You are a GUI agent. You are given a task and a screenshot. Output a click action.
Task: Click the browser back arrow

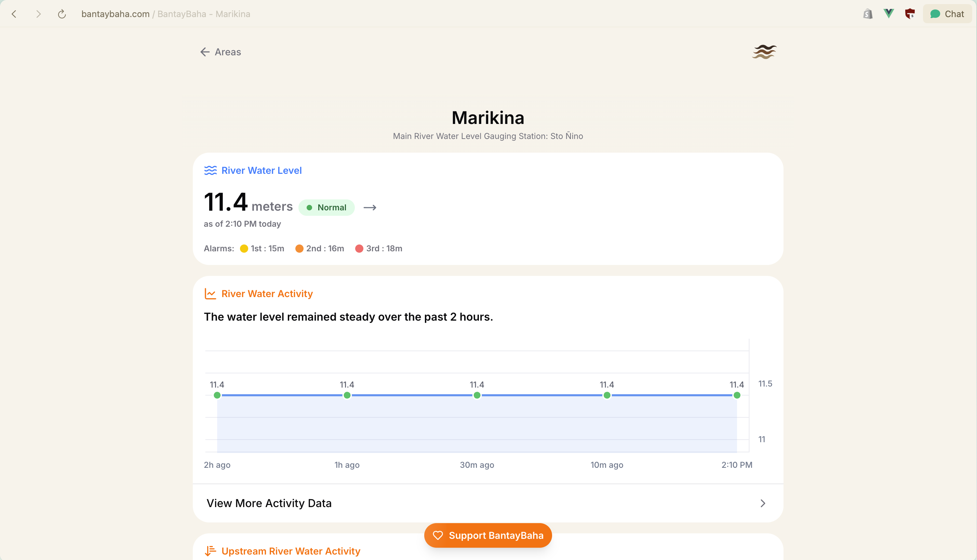[x=14, y=14]
